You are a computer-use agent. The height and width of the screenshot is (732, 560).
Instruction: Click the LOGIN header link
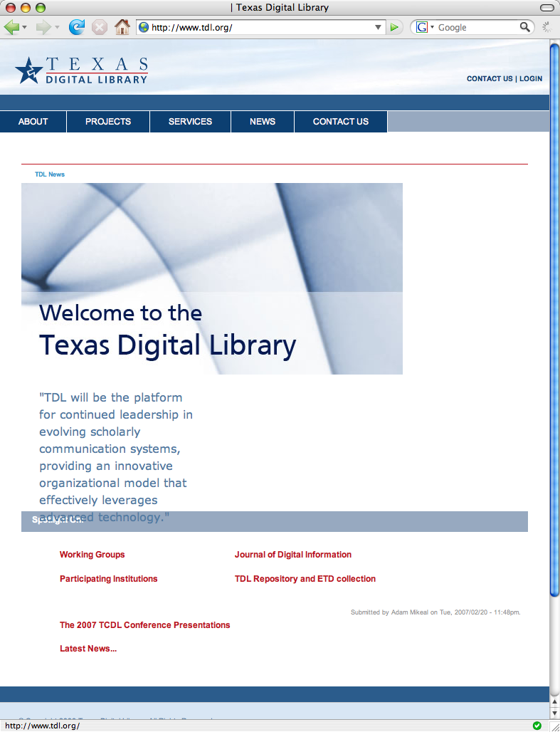point(531,78)
